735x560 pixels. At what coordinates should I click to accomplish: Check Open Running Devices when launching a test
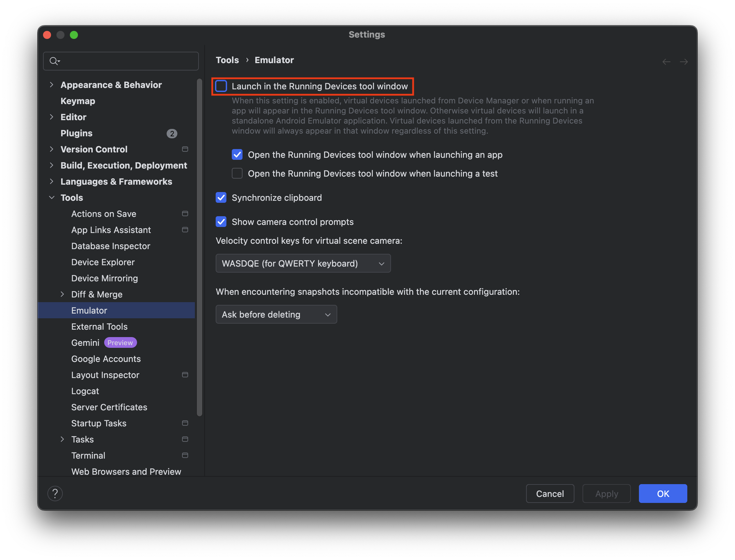pyautogui.click(x=237, y=174)
